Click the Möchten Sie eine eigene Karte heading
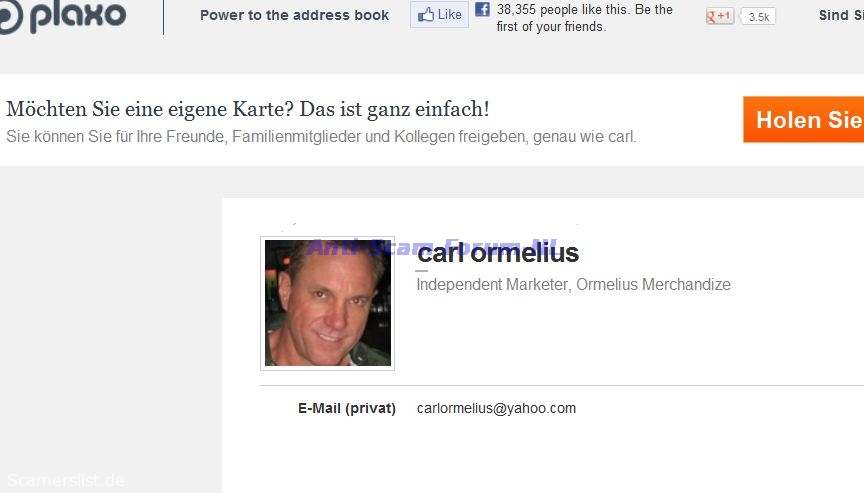The width and height of the screenshot is (864, 493). [247, 109]
